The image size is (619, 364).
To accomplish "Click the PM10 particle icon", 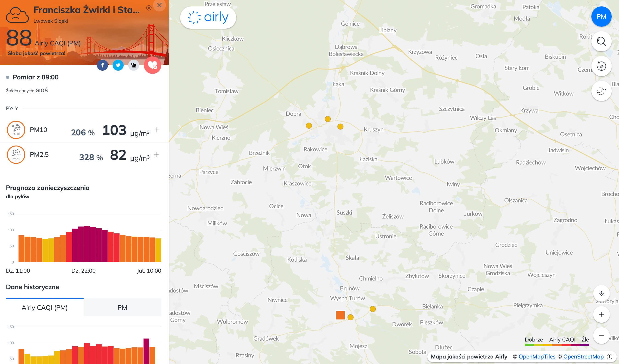I will coord(16,130).
